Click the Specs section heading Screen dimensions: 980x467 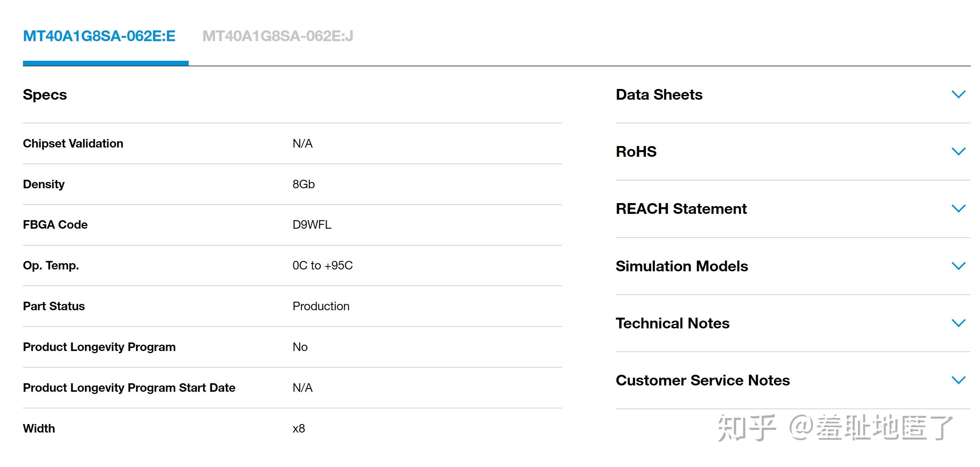(x=45, y=95)
